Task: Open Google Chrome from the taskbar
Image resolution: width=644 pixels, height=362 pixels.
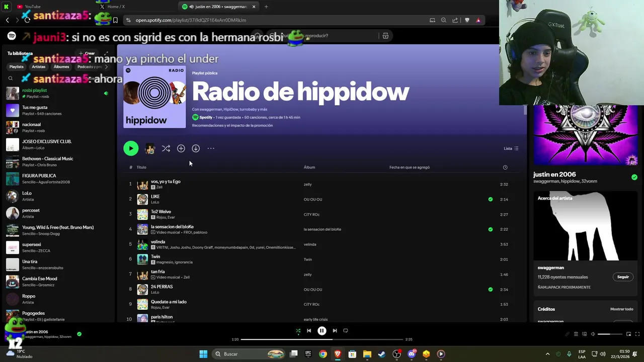Action: [x=323, y=354]
